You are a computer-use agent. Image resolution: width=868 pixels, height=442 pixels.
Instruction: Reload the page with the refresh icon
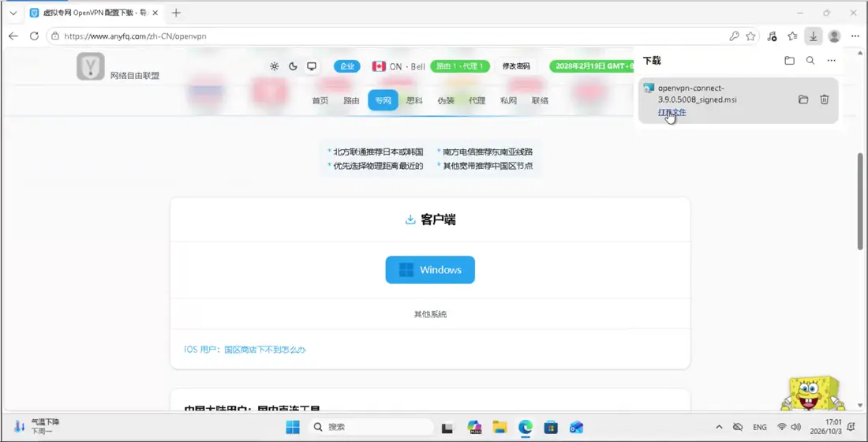pyautogui.click(x=34, y=36)
